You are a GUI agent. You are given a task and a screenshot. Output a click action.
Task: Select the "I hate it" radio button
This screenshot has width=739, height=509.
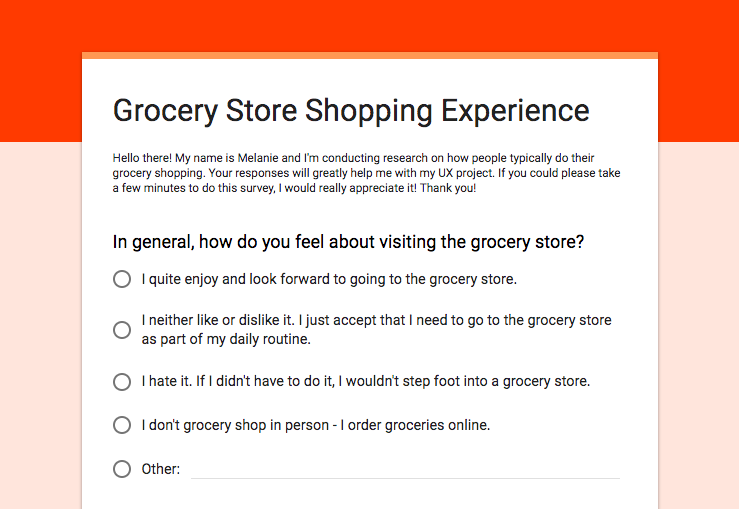pyautogui.click(x=122, y=382)
